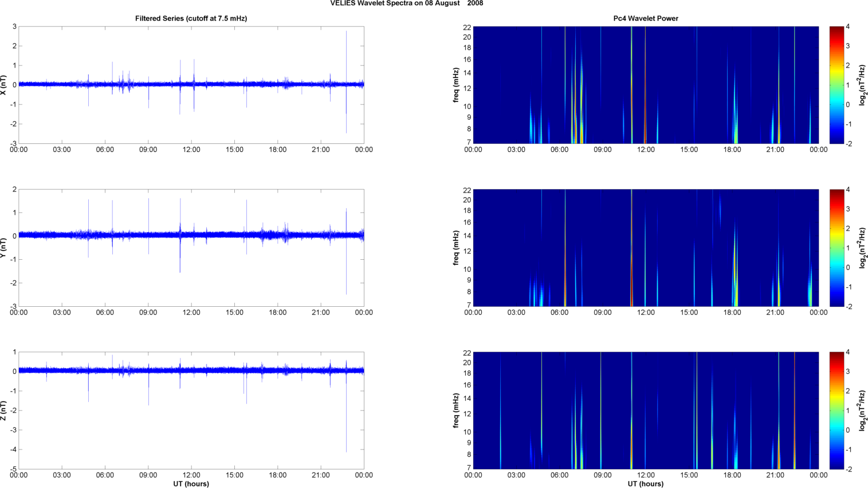Click inside the X component filtered series plot

pyautogui.click(x=191, y=85)
